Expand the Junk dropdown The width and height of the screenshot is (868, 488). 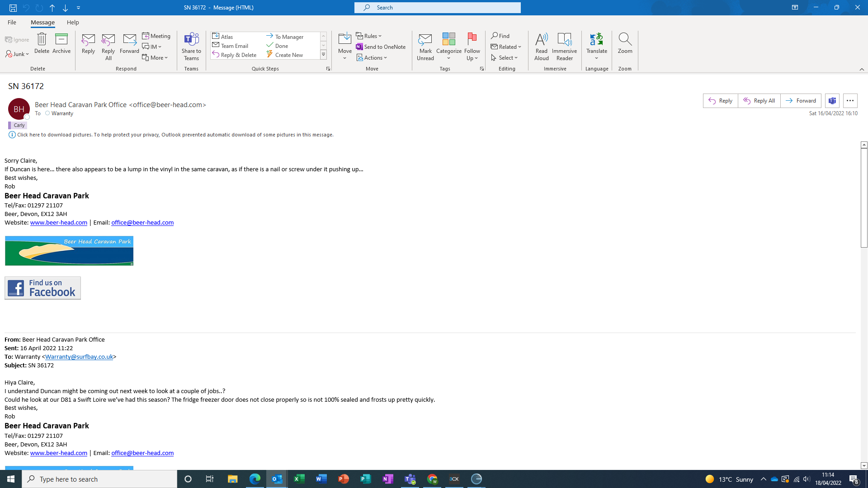pyautogui.click(x=18, y=54)
